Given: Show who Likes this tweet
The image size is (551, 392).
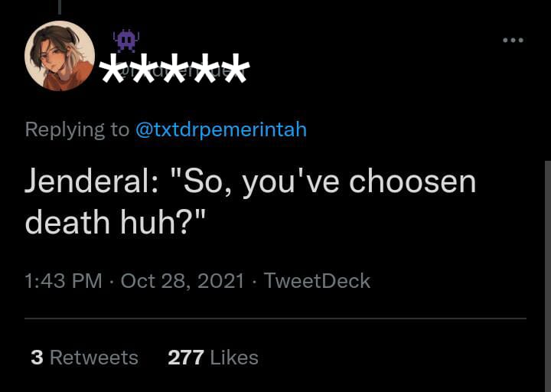Looking at the screenshot, I should pos(233,358).
